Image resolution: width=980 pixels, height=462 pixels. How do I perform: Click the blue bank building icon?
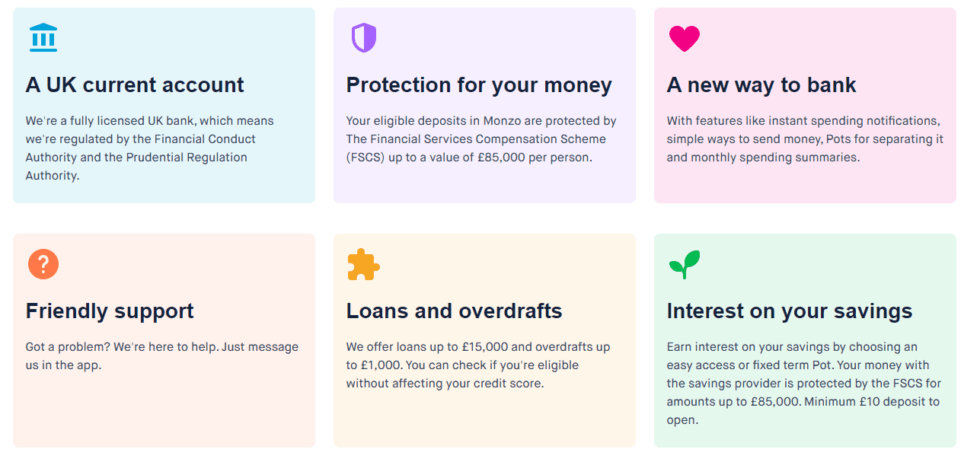pyautogui.click(x=43, y=37)
